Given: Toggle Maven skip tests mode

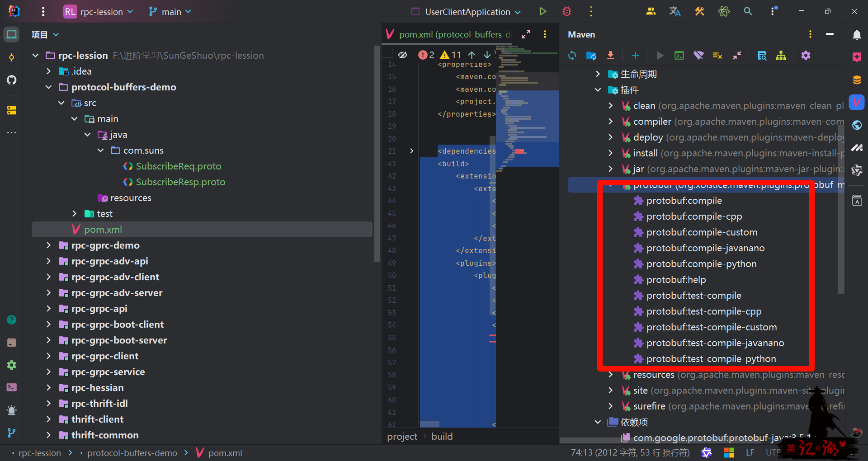Looking at the screenshot, I should point(717,56).
